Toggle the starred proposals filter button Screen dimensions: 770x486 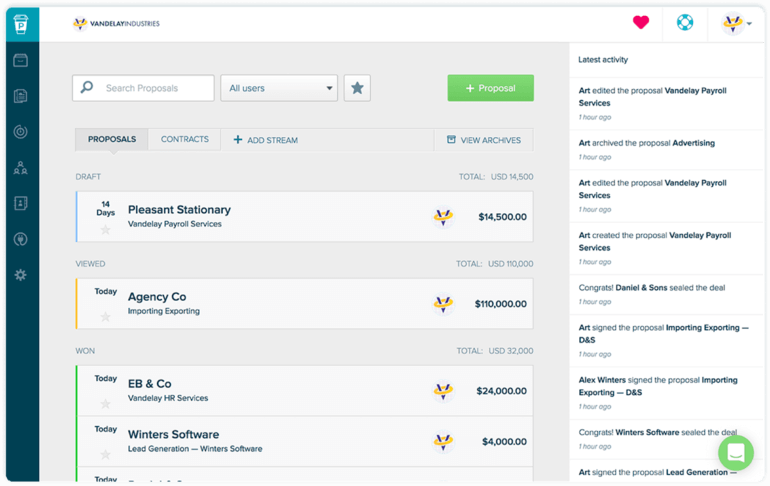click(x=357, y=88)
